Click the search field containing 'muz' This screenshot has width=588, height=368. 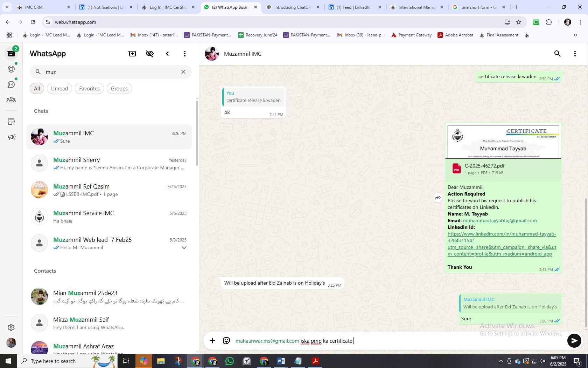(x=111, y=72)
